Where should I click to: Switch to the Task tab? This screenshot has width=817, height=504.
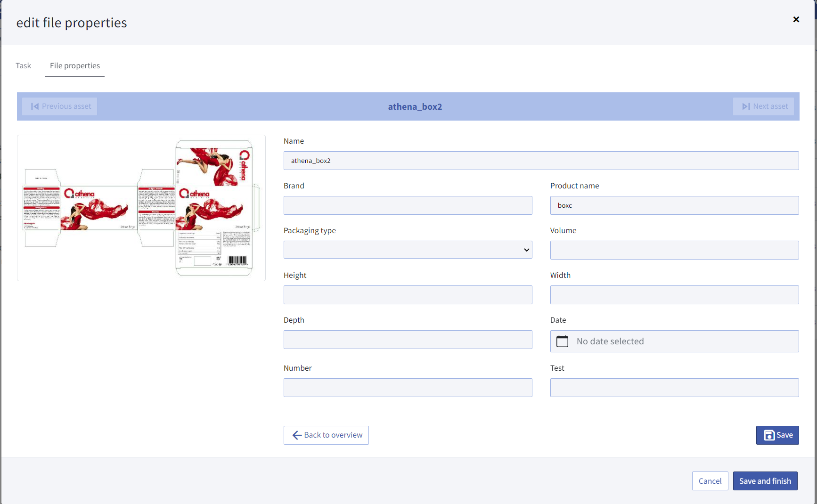pos(23,65)
